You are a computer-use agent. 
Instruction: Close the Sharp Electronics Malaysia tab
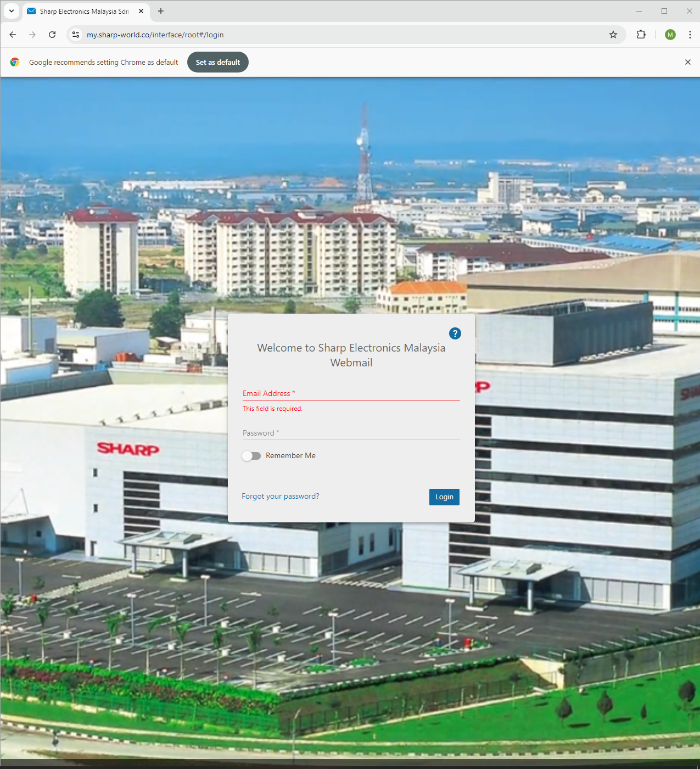point(141,11)
